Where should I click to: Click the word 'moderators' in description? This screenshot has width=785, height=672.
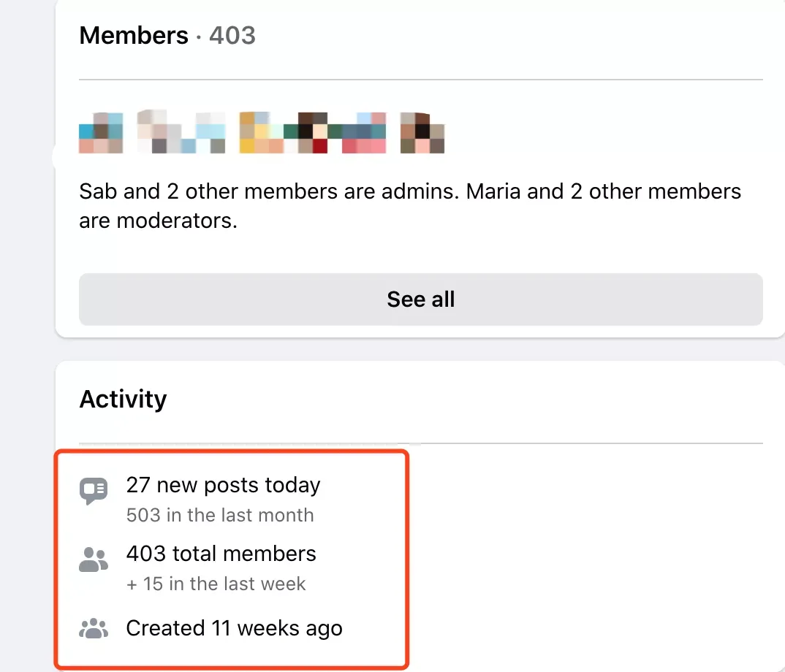point(176,221)
